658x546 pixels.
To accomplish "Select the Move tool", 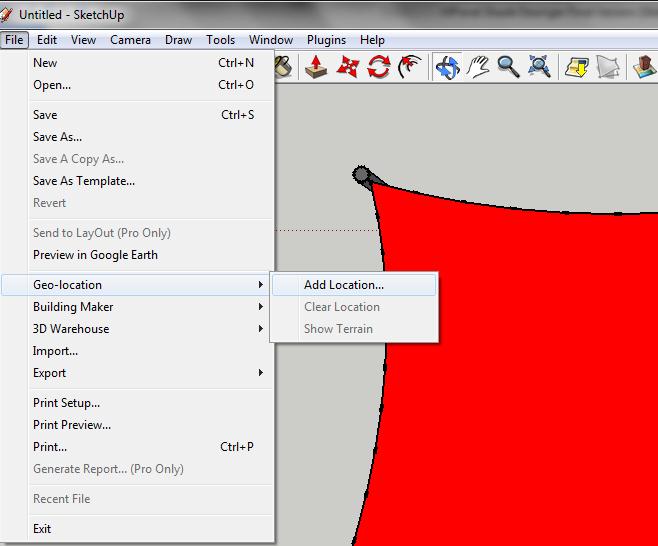I will coord(348,67).
